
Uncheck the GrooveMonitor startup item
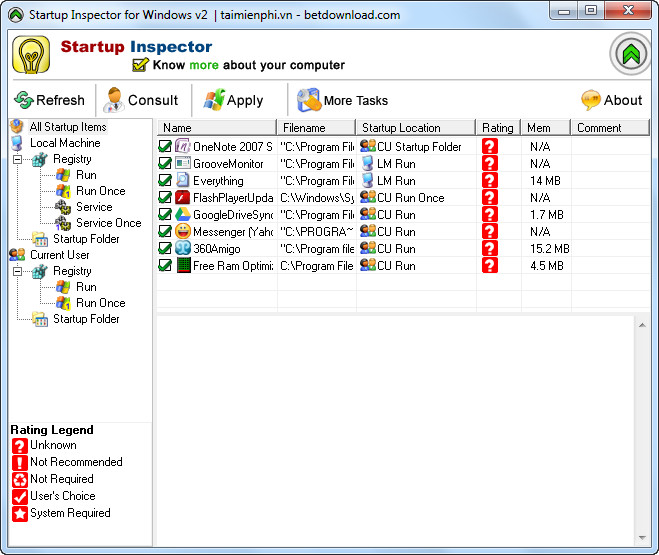165,163
